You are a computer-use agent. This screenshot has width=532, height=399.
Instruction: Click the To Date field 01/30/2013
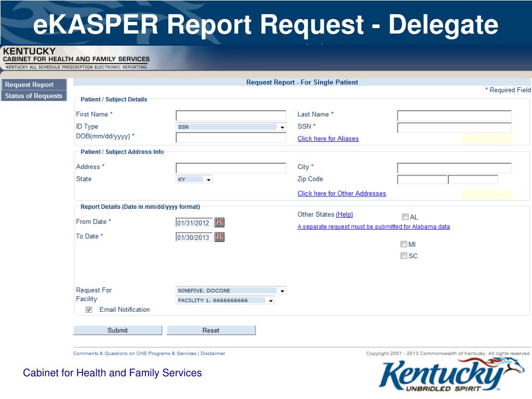pyautogui.click(x=194, y=237)
